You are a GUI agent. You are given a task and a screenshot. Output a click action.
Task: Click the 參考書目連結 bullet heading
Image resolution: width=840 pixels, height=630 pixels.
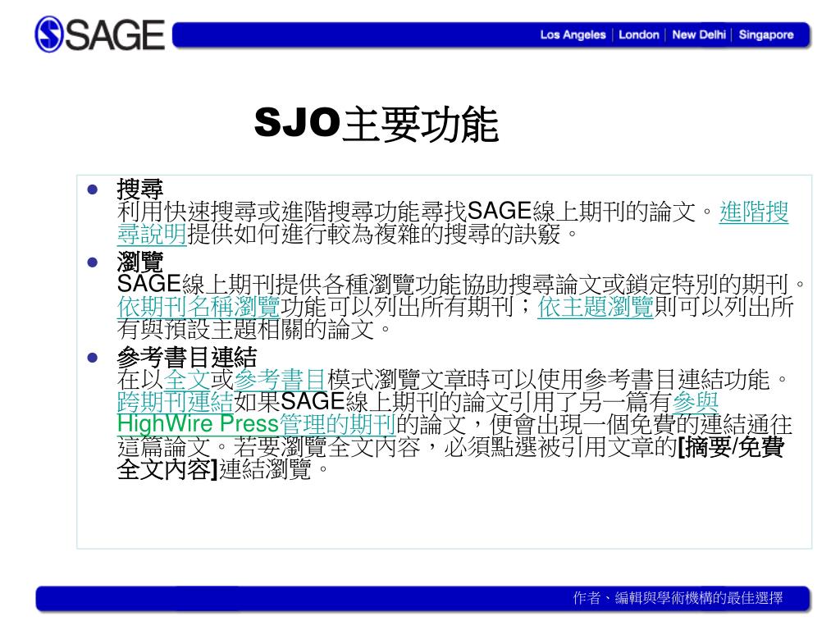click(x=187, y=357)
